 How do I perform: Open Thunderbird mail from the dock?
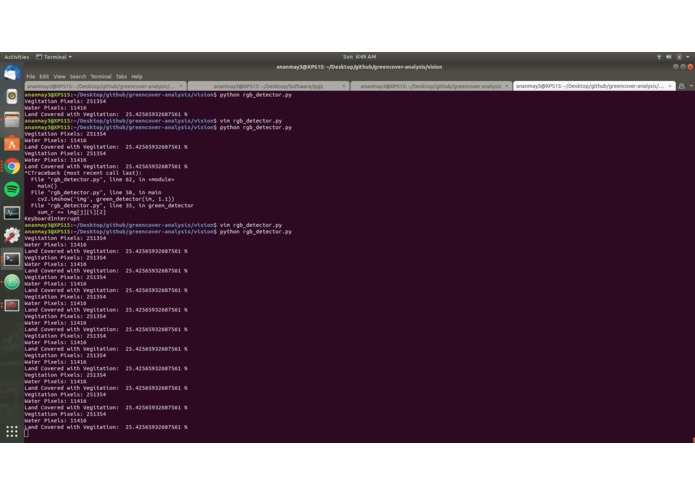pyautogui.click(x=12, y=73)
